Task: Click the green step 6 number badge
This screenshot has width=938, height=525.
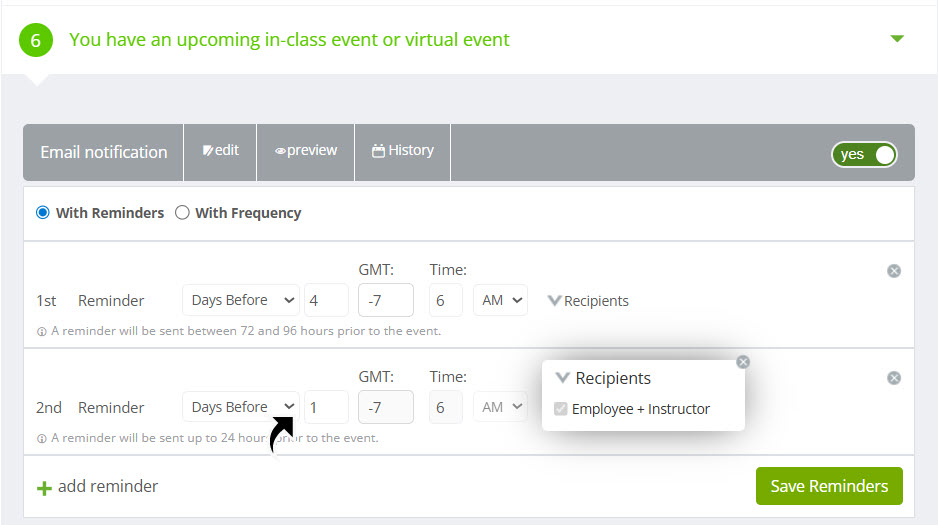Action: point(36,40)
